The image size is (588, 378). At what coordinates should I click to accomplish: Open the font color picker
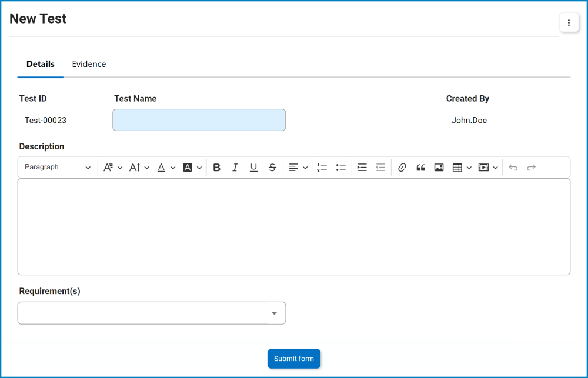tap(166, 168)
